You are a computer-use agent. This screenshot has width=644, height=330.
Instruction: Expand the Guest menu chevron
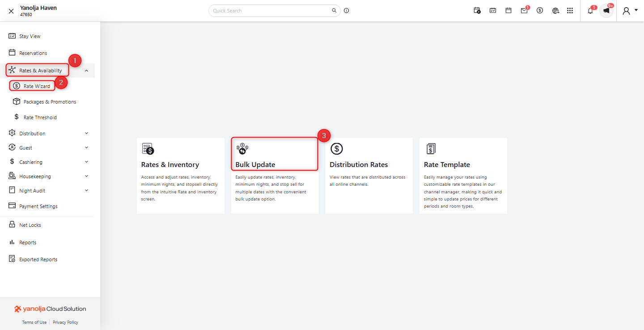[86, 147]
